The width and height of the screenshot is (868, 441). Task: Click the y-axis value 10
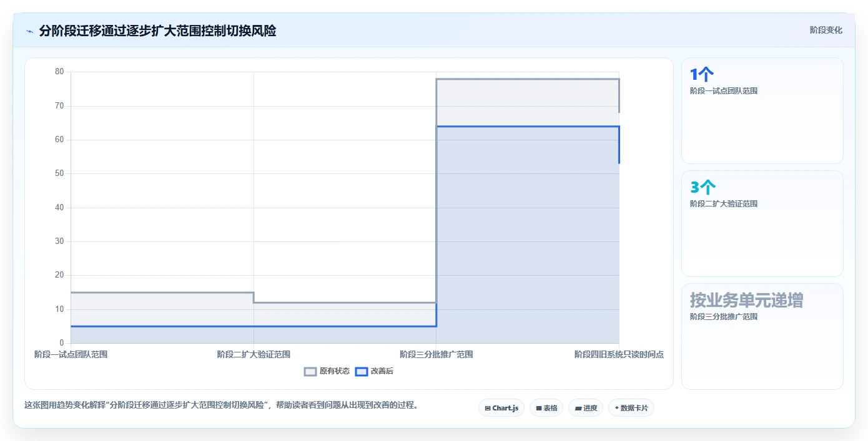[59, 309]
